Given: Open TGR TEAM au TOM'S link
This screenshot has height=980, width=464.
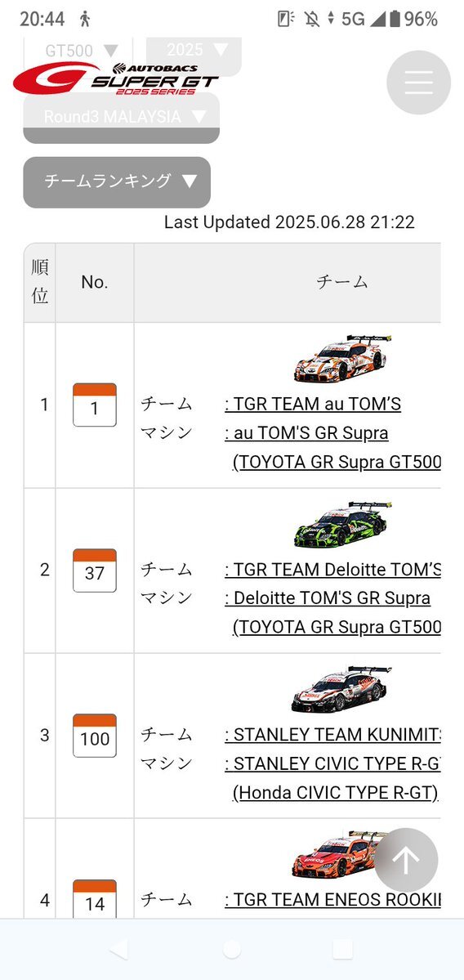Looking at the screenshot, I should click(313, 405).
